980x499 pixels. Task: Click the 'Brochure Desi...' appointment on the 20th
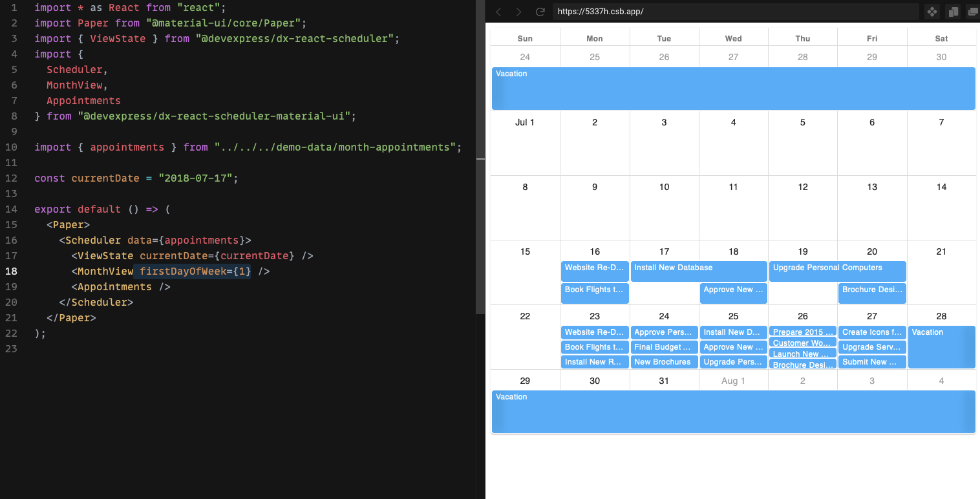click(x=872, y=293)
